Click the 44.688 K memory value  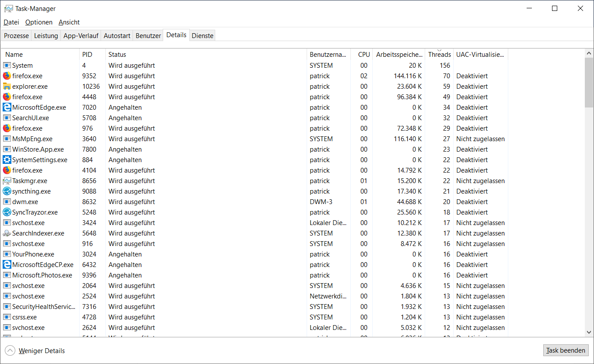pos(409,201)
